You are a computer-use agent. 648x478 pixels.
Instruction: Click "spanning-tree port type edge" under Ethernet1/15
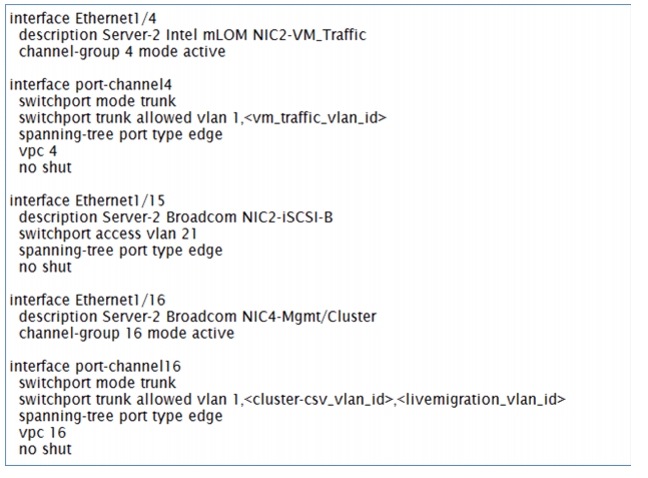[x=120, y=250]
